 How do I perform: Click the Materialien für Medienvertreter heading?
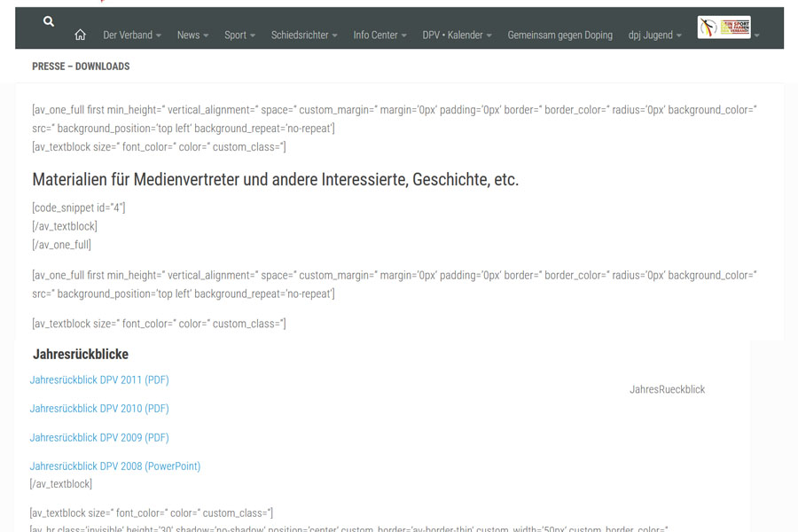coord(275,180)
